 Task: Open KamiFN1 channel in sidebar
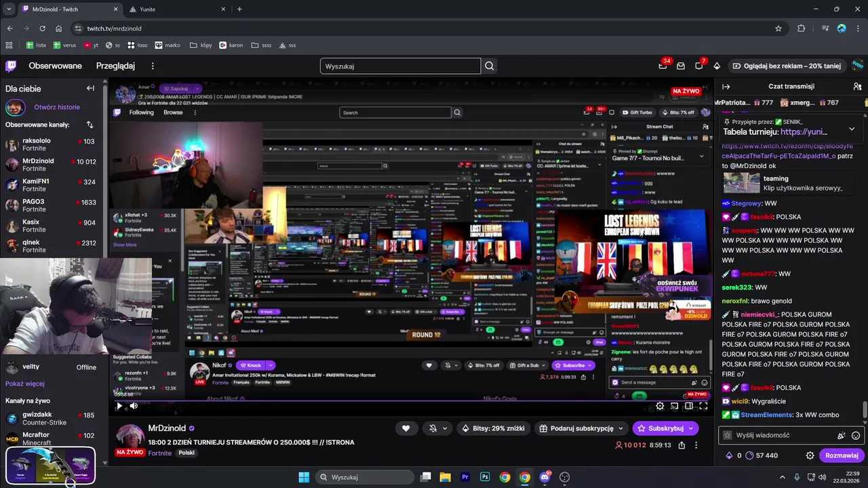(x=53, y=185)
